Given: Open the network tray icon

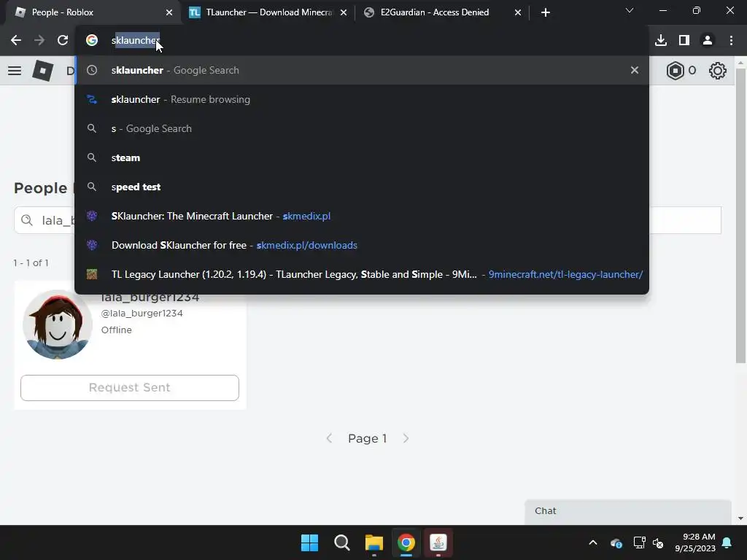Looking at the screenshot, I should click(x=639, y=542).
